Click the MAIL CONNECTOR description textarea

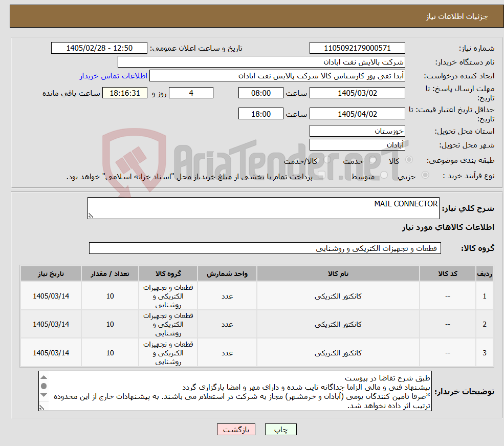tap(263, 208)
